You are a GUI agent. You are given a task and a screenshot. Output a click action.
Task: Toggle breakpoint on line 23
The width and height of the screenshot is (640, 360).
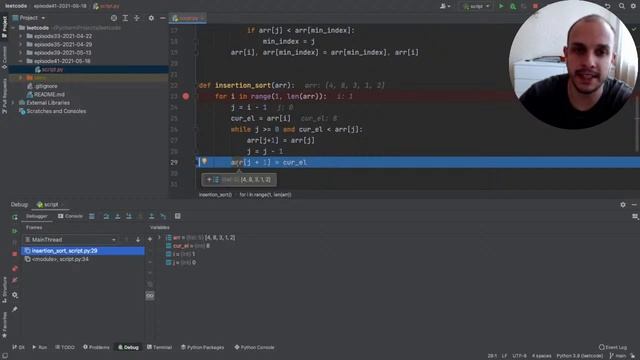186,96
